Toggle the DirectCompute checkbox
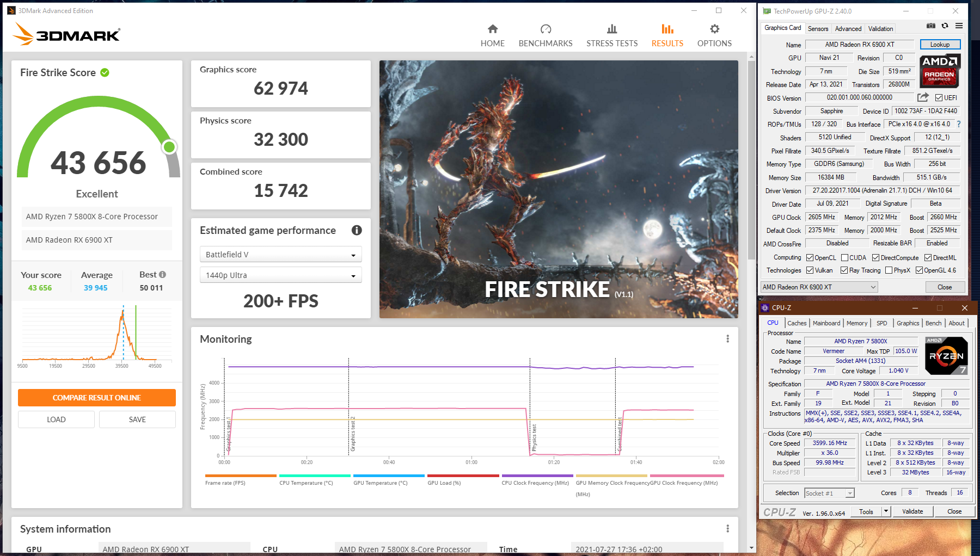The image size is (980, 556). (876, 258)
